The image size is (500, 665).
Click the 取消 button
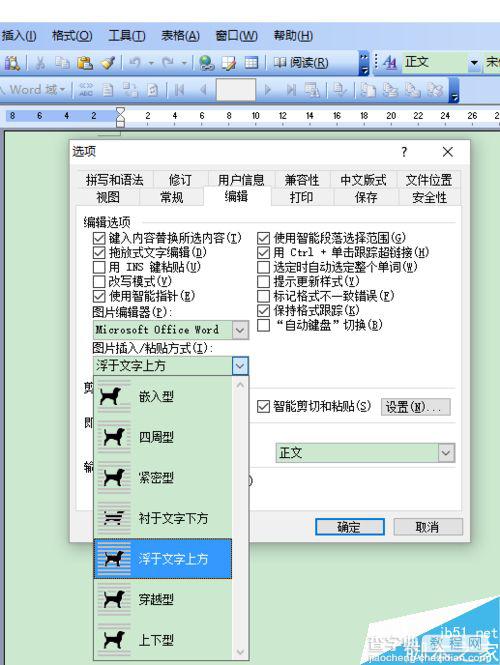click(428, 527)
